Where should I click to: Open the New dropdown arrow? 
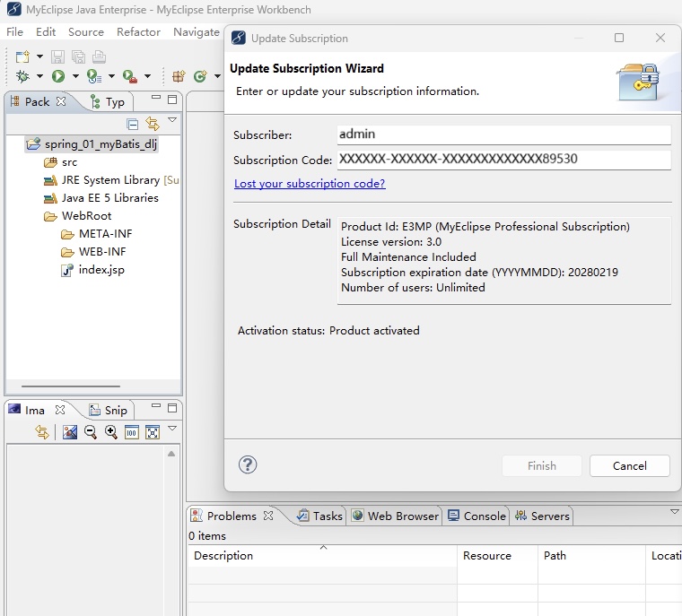coord(39,56)
